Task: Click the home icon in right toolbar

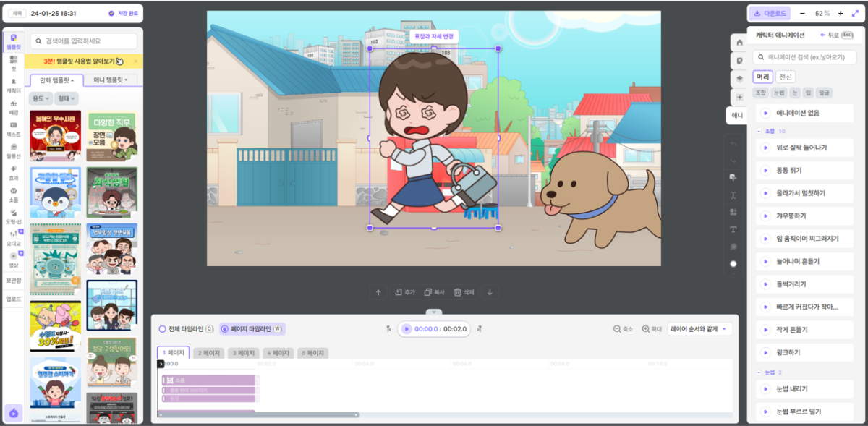Action: point(739,42)
